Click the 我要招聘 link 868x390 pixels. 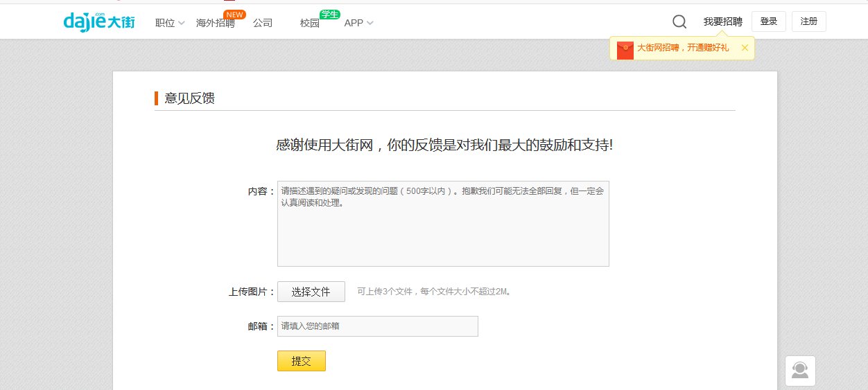(x=722, y=22)
